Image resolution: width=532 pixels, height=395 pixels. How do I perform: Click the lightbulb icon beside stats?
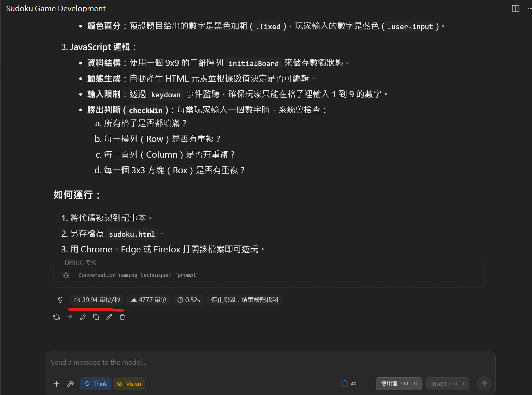[x=60, y=300]
